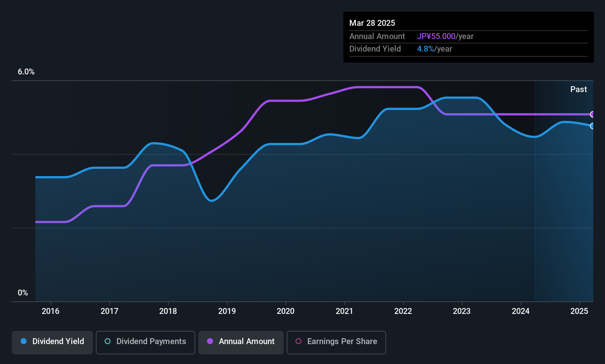The image size is (605, 364).
Task: Click the JP¥55.000/year annual amount value
Action: (445, 36)
